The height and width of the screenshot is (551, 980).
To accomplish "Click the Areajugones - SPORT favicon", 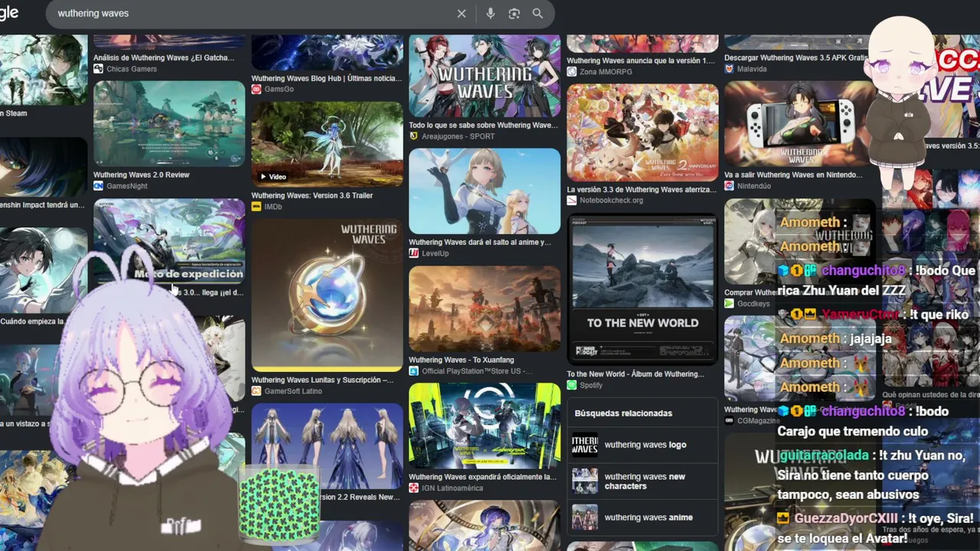I will (414, 136).
